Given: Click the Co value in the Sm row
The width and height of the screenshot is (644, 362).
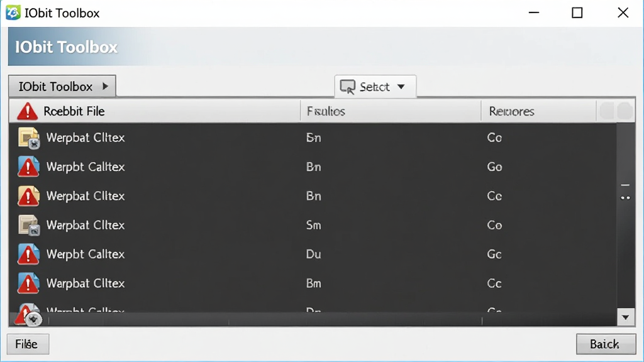Looking at the screenshot, I should [494, 225].
